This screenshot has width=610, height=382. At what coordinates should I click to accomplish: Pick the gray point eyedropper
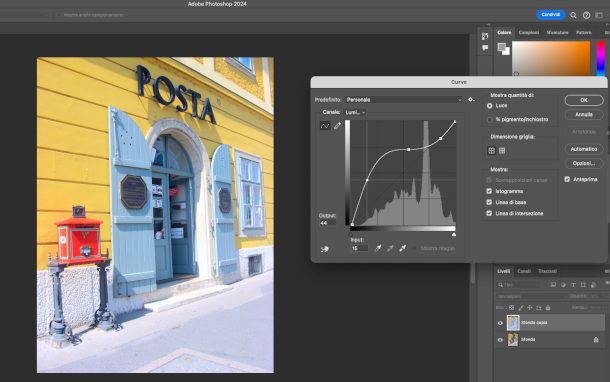(390, 248)
